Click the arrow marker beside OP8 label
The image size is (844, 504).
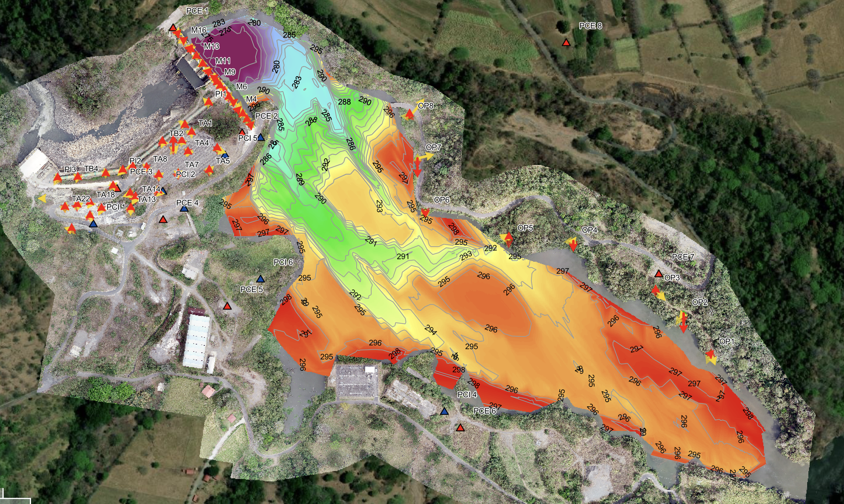410,113
